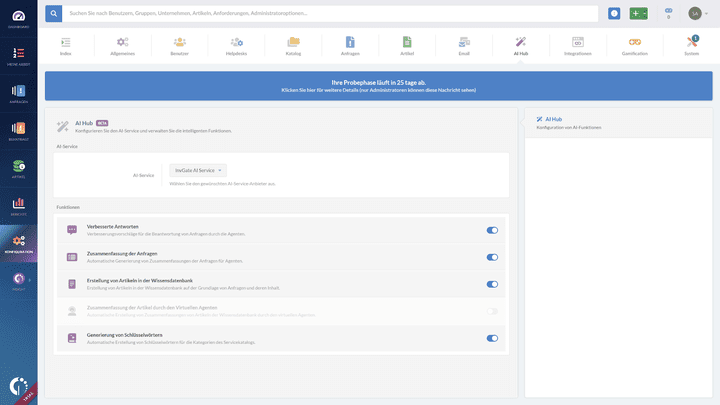Open the InvGate AI Service dropdown

(x=198, y=170)
